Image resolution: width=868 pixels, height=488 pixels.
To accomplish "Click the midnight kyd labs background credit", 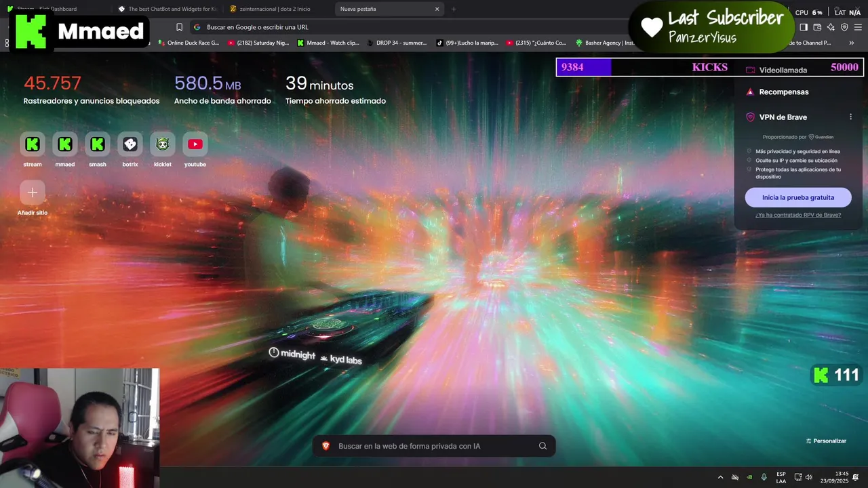I will tap(315, 356).
